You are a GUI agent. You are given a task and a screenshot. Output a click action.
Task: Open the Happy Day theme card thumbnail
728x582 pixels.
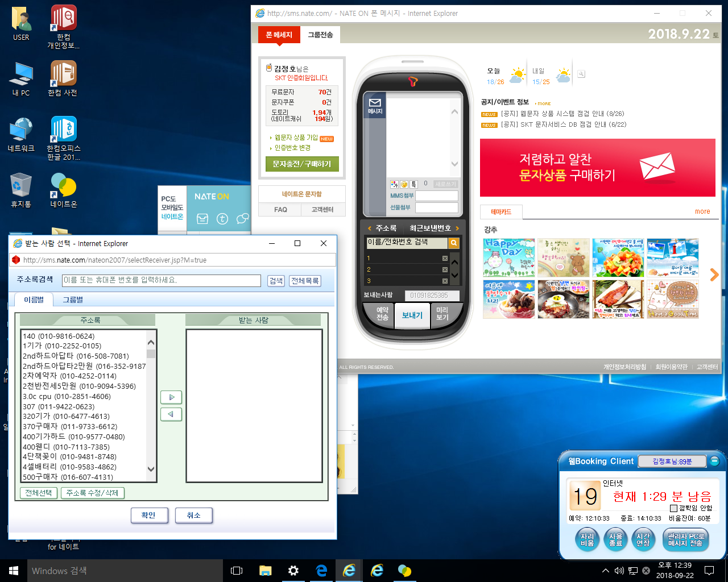click(508, 258)
